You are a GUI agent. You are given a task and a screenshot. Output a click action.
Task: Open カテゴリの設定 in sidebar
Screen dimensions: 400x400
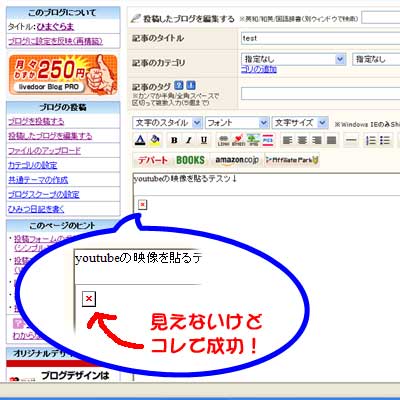tap(33, 165)
